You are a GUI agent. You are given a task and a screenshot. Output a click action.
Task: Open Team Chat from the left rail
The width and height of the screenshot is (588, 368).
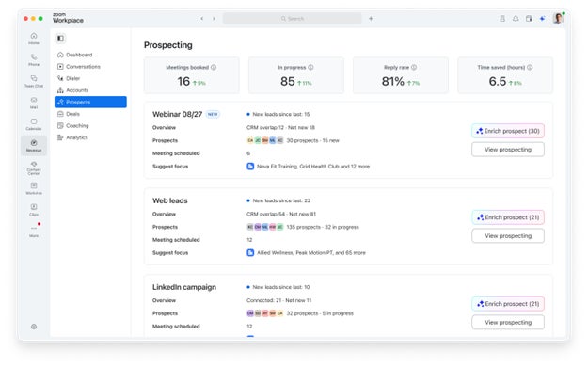[34, 81]
